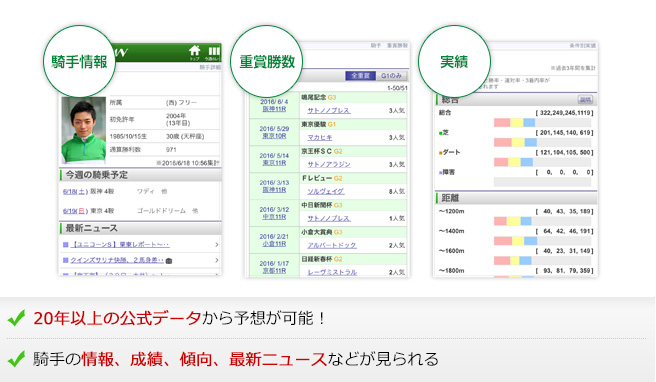
Task: Click the 2004年 (13年目) license value
Action: (x=178, y=119)
